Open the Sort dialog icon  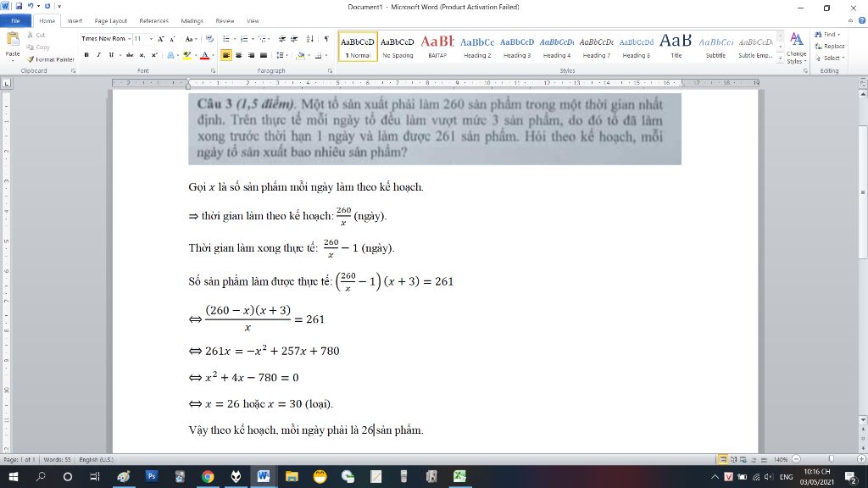pyautogui.click(x=310, y=39)
